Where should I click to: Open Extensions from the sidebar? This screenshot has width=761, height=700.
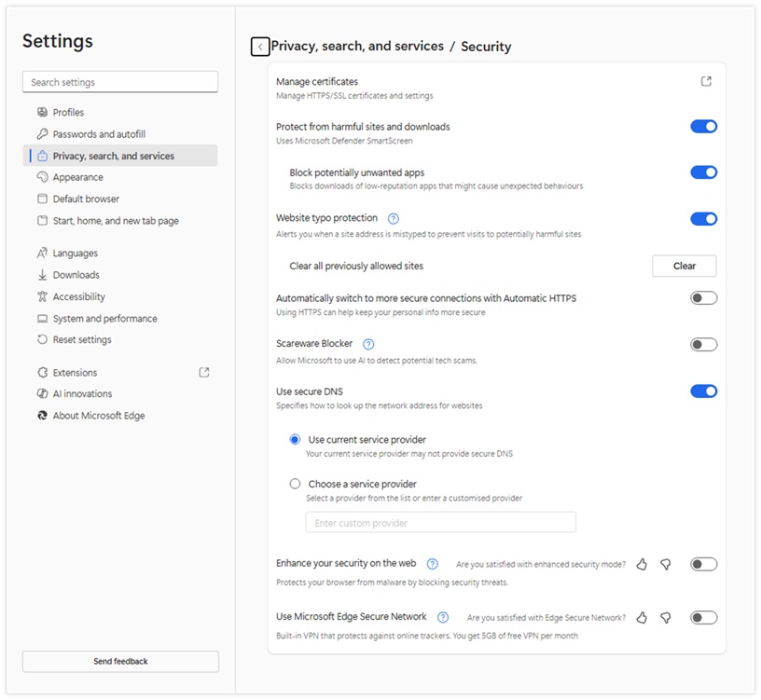click(75, 373)
